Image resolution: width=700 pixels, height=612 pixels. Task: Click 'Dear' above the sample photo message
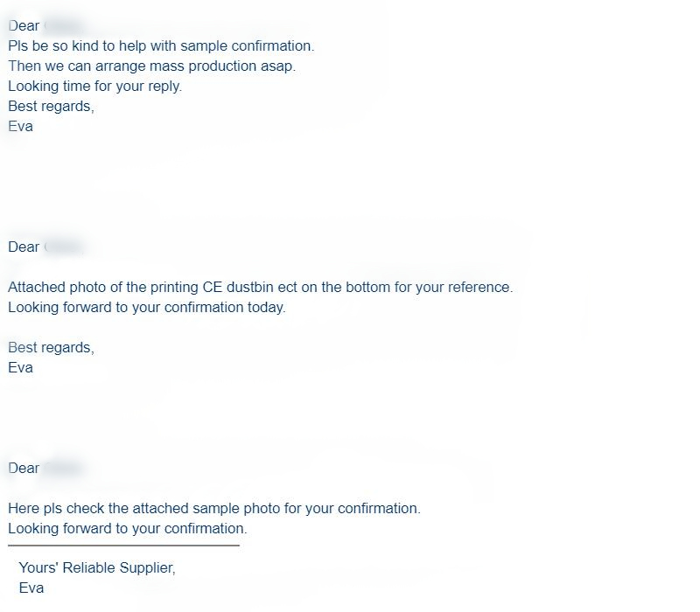point(24,468)
